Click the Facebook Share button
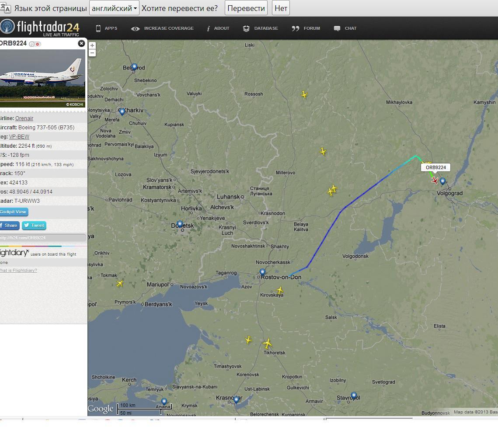This screenshot has width=498, height=448. point(9,226)
